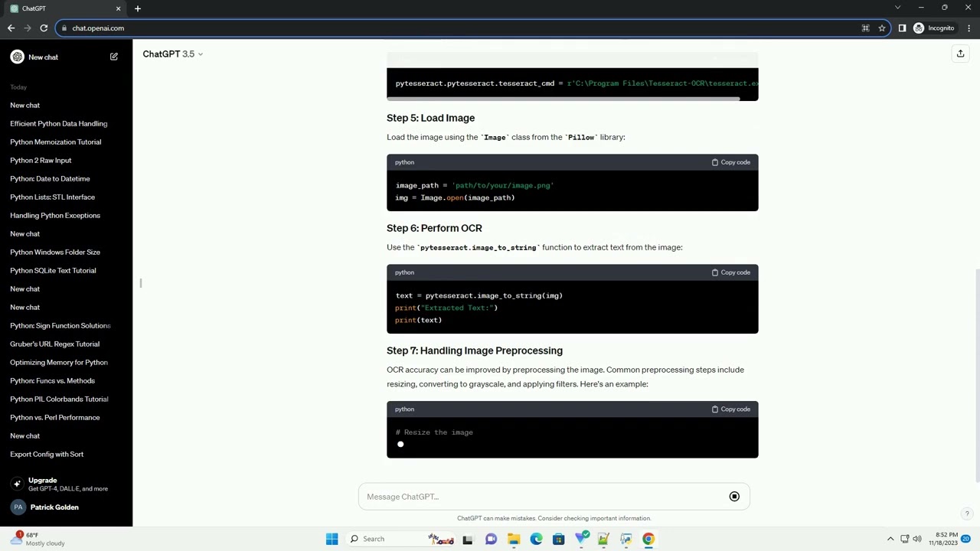Click the Upgrade sparkle icon
980x551 pixels.
pos(17,484)
